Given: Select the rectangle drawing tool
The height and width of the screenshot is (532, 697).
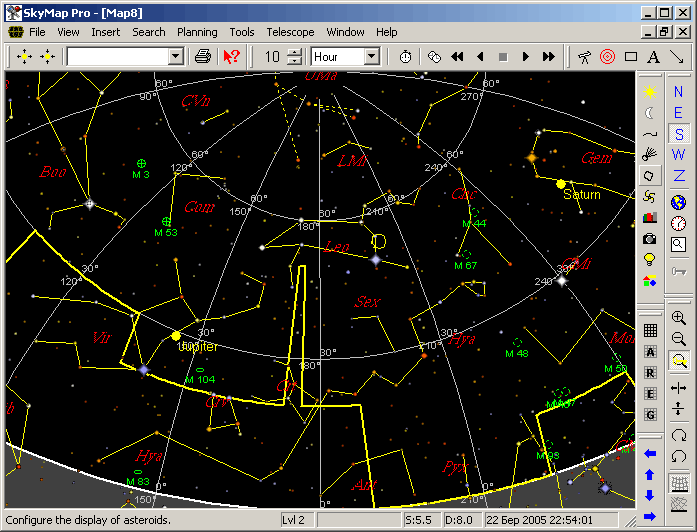Looking at the screenshot, I should (630, 56).
